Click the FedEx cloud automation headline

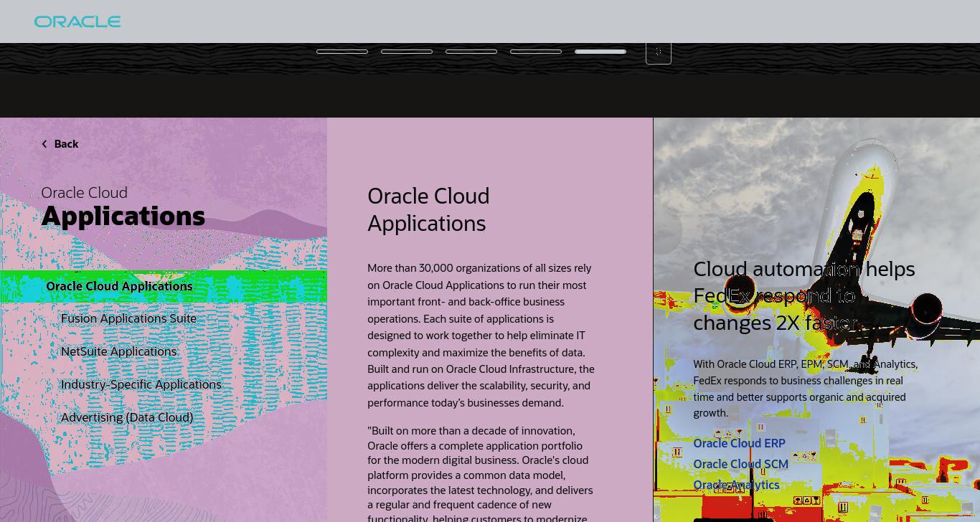[804, 295]
